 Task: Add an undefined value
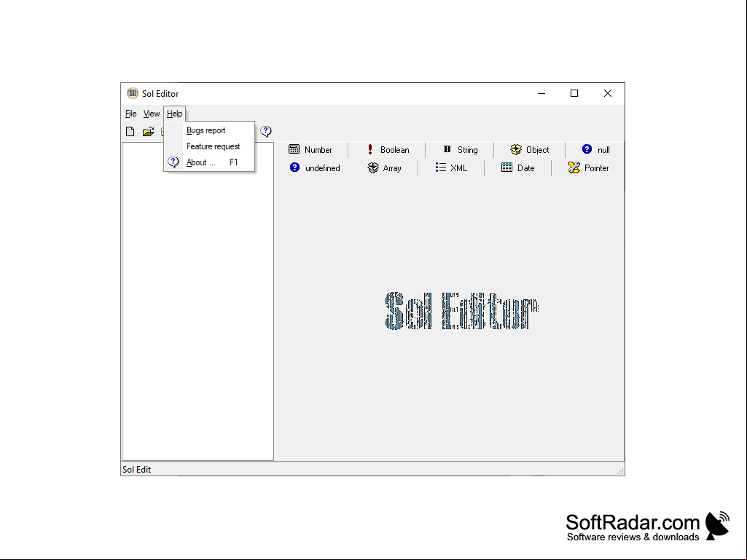coord(314,167)
